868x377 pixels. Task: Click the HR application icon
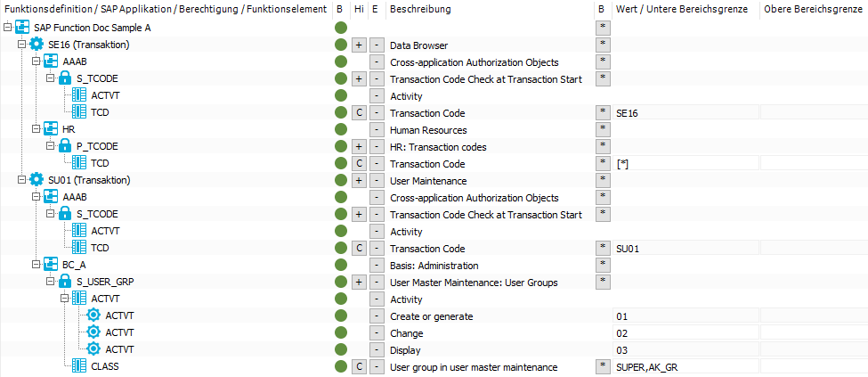coord(51,130)
